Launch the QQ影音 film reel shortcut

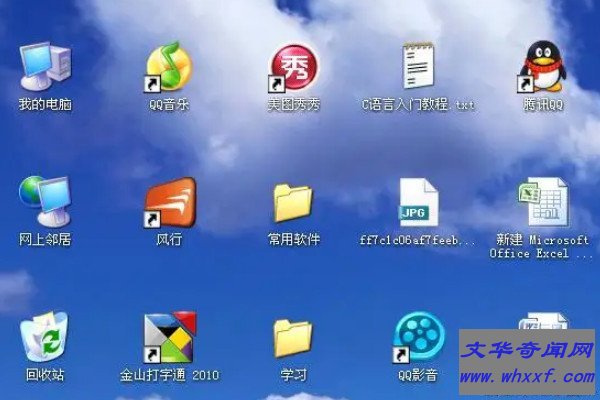coord(418,337)
